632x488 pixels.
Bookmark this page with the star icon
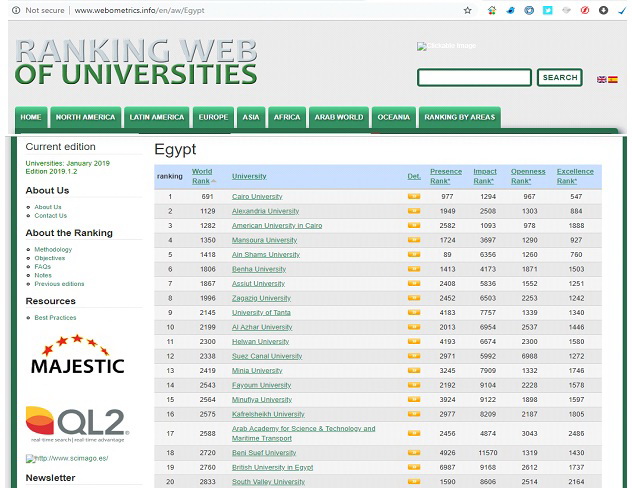pyautogui.click(x=468, y=10)
